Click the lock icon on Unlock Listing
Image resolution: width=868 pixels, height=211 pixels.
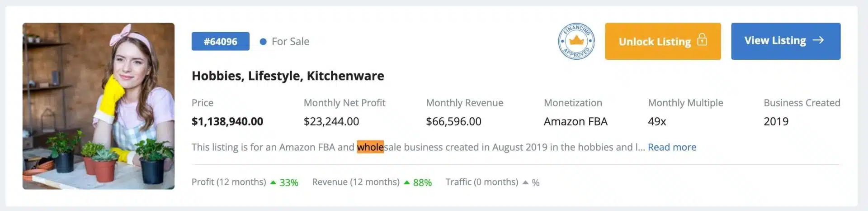click(702, 40)
